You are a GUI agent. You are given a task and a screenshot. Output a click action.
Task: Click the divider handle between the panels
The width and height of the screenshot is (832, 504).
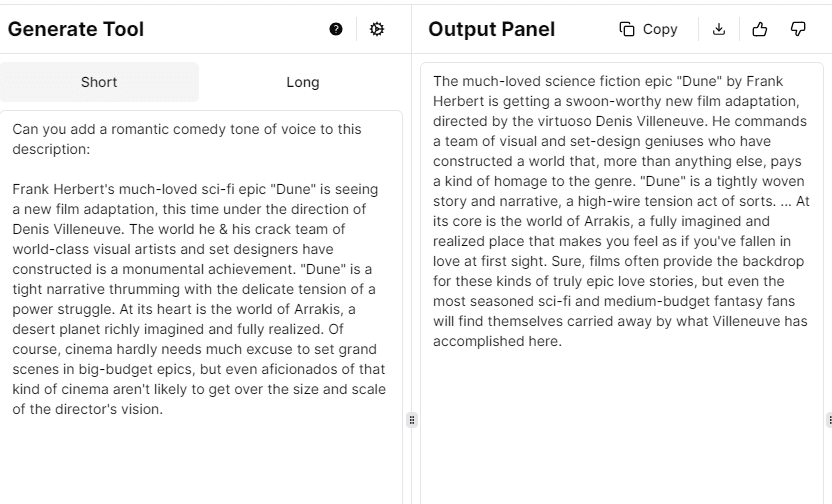pos(411,420)
